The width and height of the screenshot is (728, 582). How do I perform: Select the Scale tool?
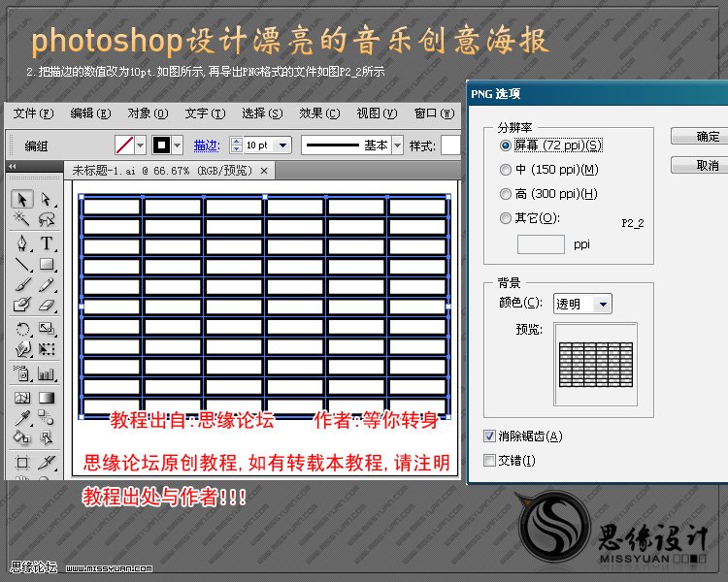click(47, 329)
